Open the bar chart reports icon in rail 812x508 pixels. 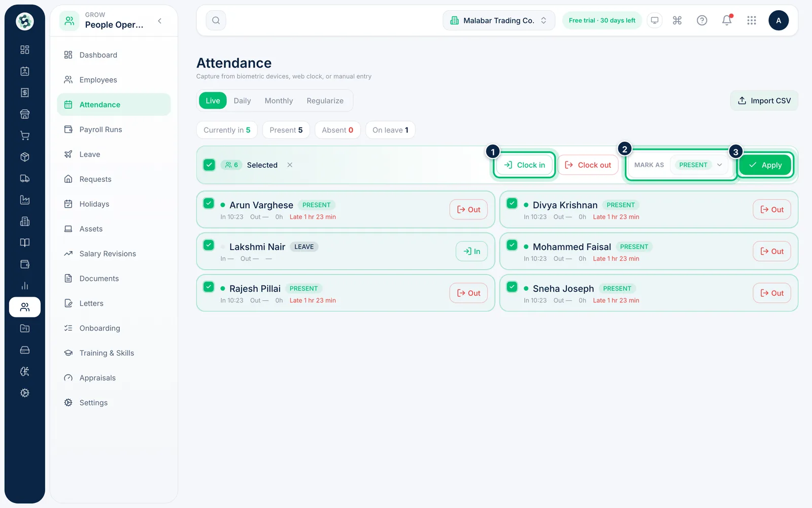point(25,285)
